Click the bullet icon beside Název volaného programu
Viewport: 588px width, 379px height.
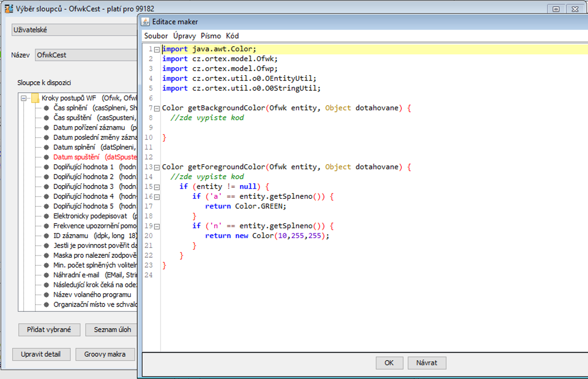point(46,295)
